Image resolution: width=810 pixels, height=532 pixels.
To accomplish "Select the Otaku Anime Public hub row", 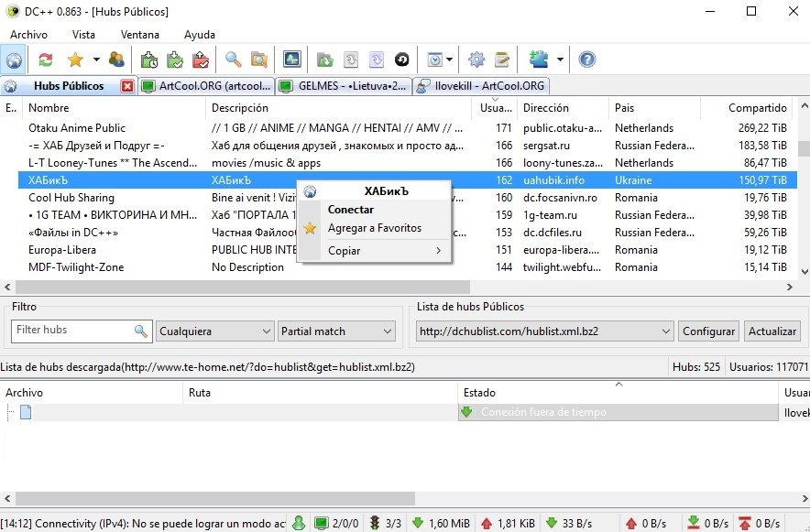I will click(x=408, y=128).
